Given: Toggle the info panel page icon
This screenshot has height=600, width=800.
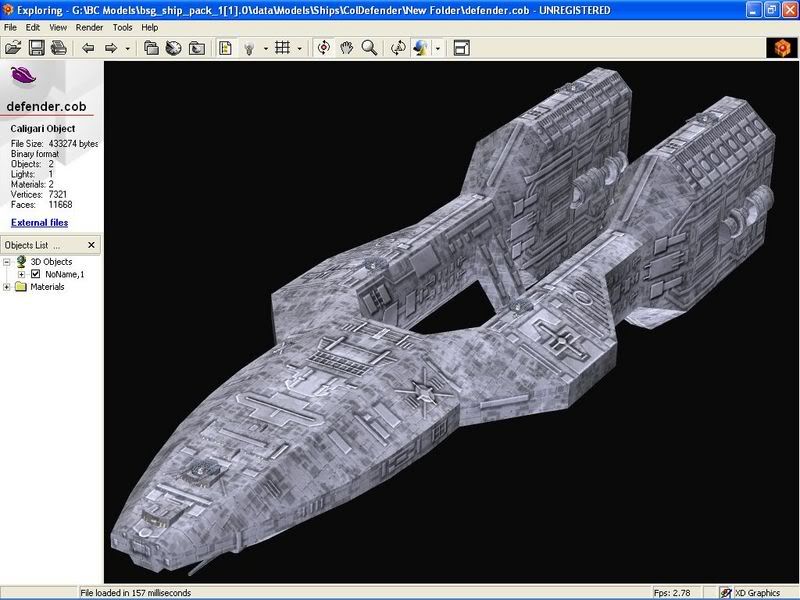Looking at the screenshot, I should pos(225,48).
